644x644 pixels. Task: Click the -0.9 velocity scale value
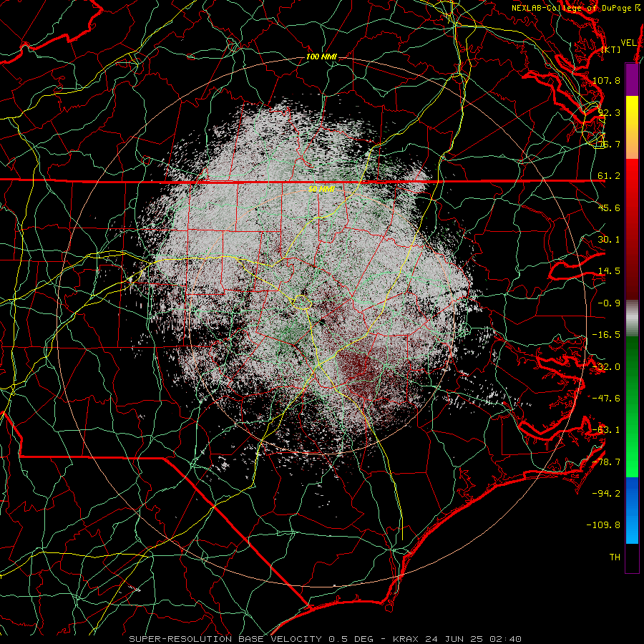[609, 303]
